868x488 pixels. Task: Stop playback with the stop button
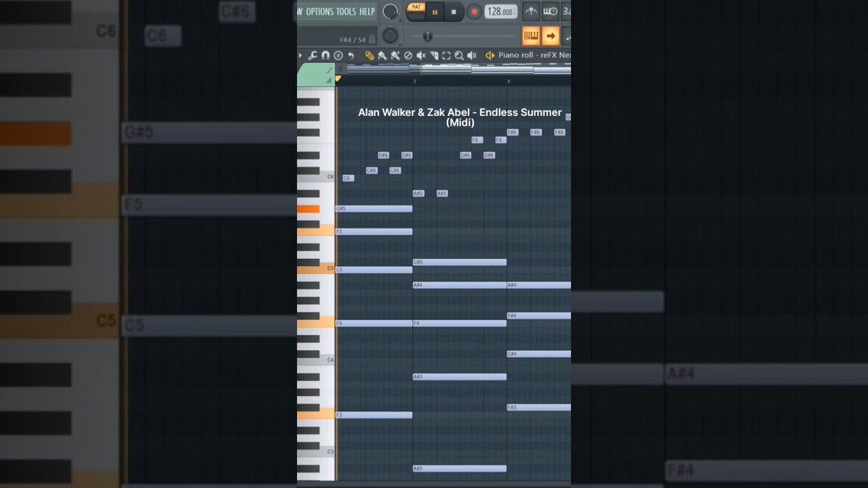[x=454, y=12]
